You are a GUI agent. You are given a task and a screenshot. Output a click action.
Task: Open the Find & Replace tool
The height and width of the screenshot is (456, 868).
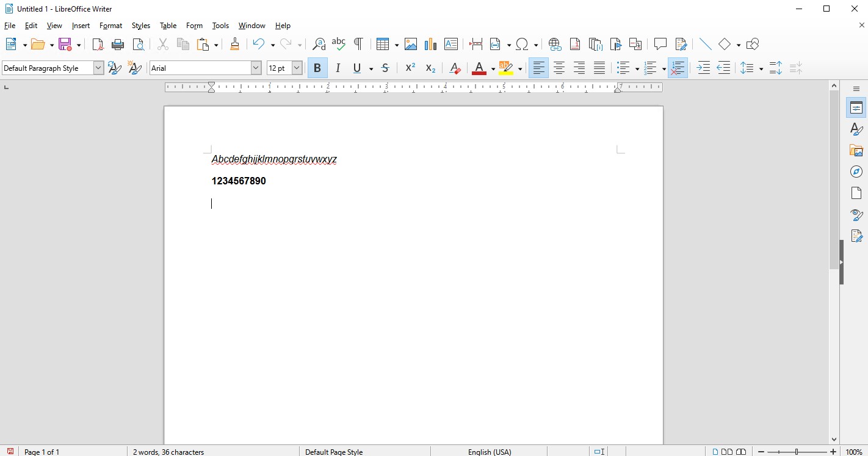(x=319, y=44)
